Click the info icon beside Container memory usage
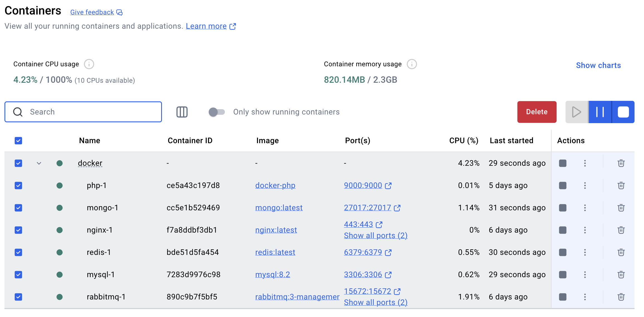This screenshot has width=644, height=317. pos(412,64)
